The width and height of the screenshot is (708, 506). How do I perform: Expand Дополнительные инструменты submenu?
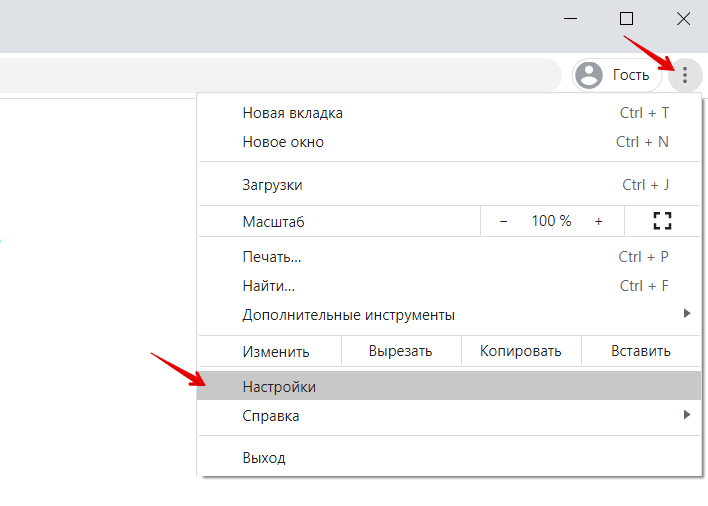(x=348, y=315)
